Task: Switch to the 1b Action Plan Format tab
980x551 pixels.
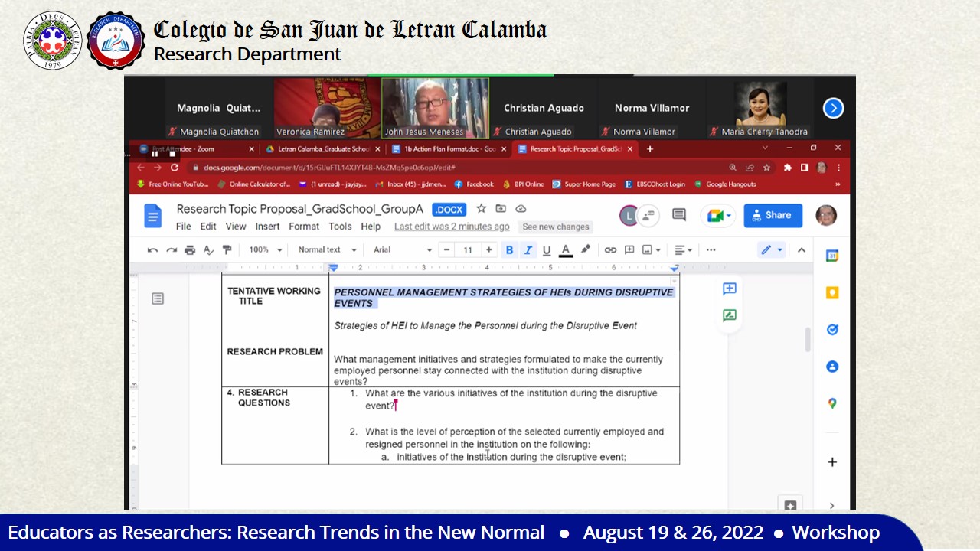Action: 449,149
